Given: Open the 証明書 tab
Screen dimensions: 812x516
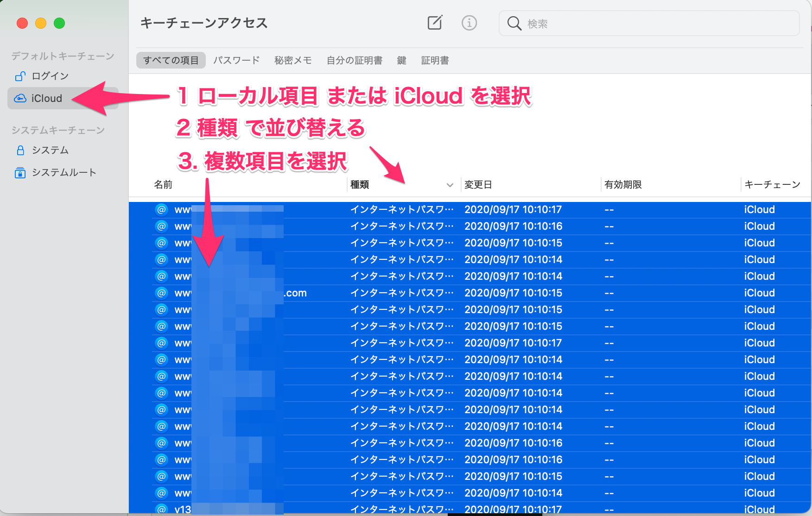Looking at the screenshot, I should [x=435, y=60].
